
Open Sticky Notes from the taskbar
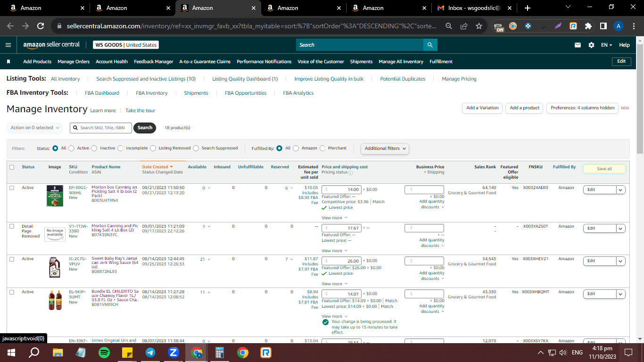point(127,353)
